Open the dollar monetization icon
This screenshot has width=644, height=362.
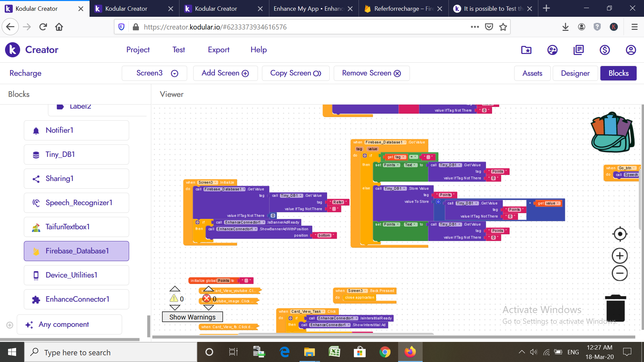coord(605,50)
